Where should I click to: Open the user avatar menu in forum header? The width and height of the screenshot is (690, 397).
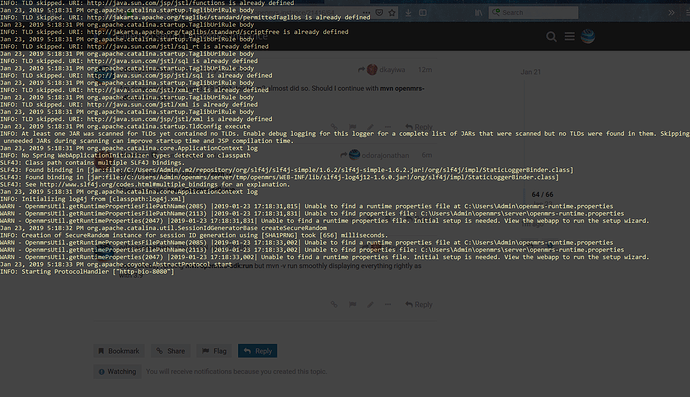(x=588, y=37)
